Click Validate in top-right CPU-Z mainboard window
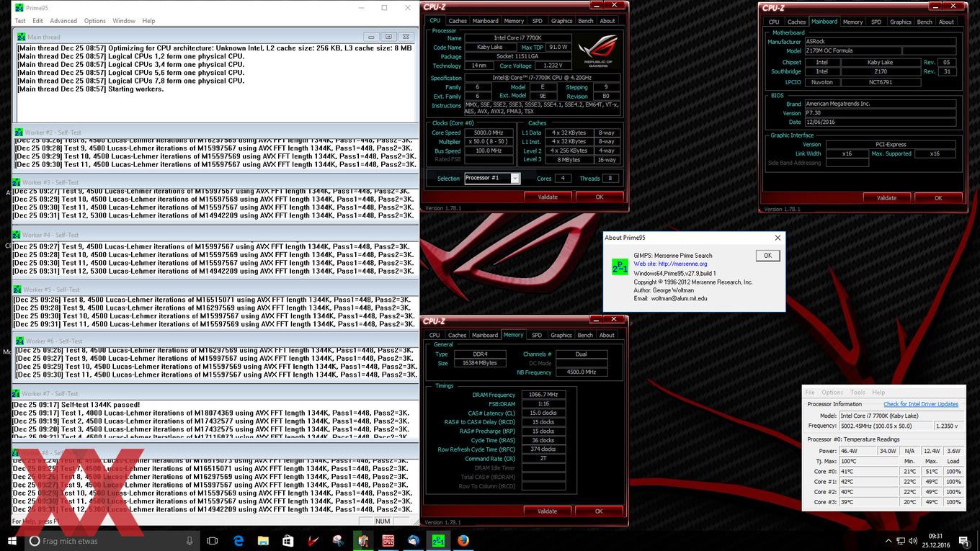 pyautogui.click(x=886, y=197)
